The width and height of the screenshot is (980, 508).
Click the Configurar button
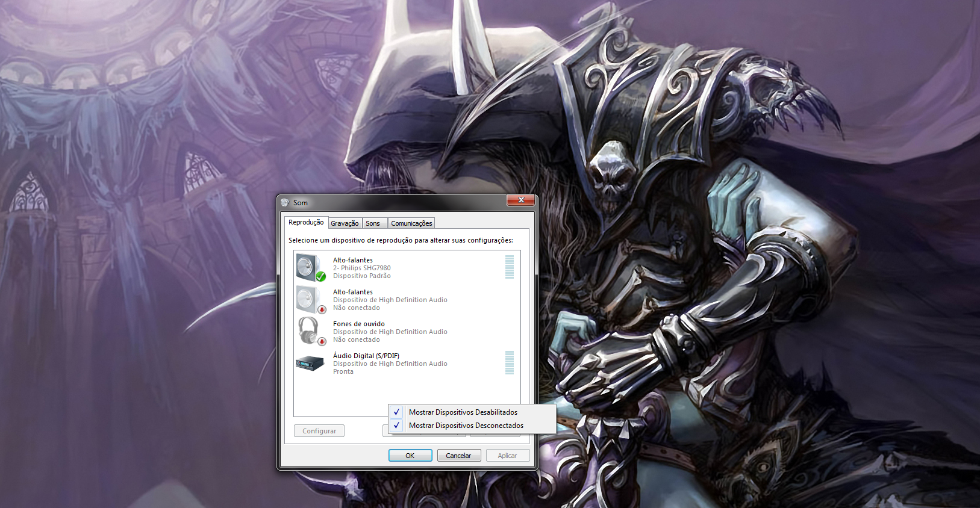click(319, 431)
